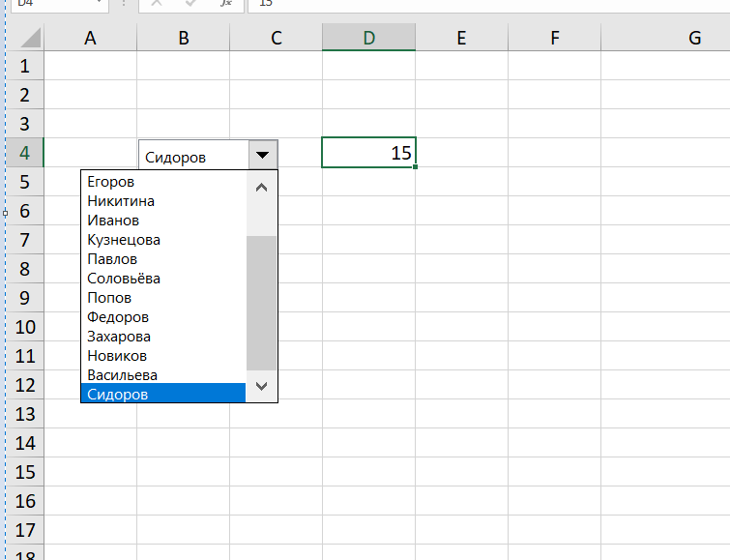Select highlighted Сидоров list entry
The width and height of the screenshot is (730, 560).
pyautogui.click(x=163, y=394)
